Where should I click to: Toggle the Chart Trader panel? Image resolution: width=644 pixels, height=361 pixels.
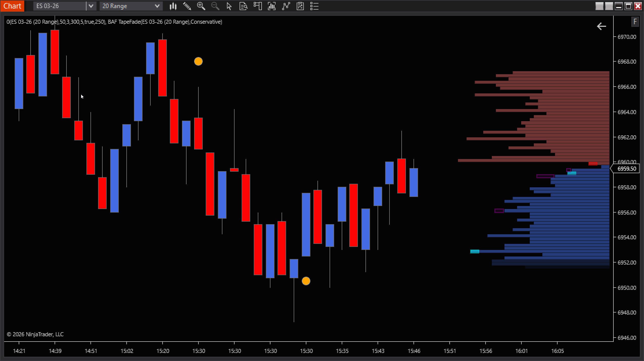point(258,6)
